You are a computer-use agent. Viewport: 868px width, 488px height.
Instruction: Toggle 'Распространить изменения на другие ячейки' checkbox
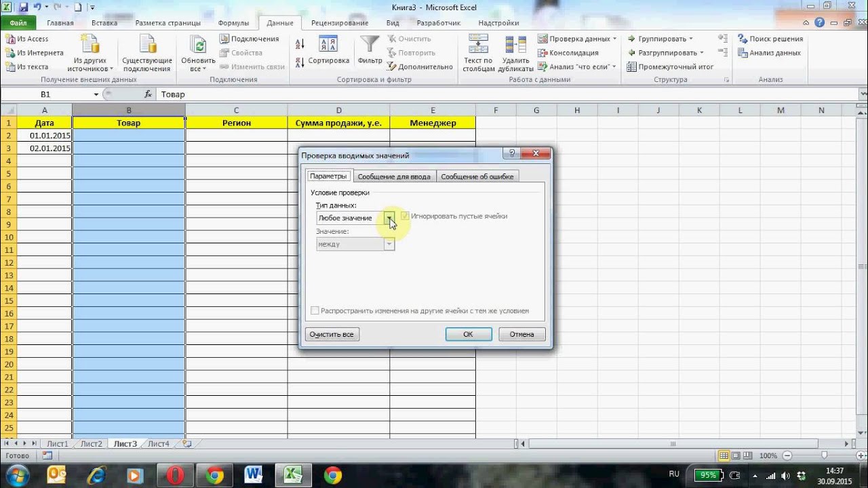click(315, 311)
